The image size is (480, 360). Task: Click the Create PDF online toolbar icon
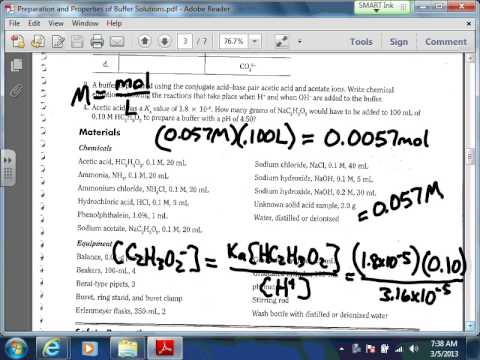click(x=18, y=42)
